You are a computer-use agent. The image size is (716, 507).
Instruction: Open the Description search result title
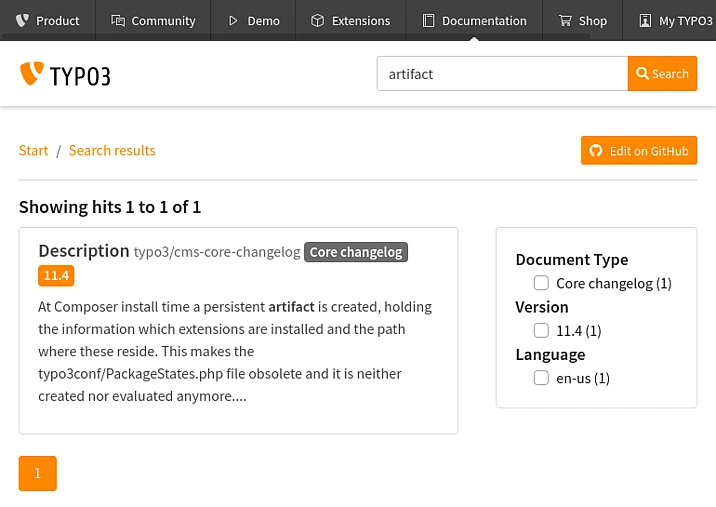[x=84, y=251]
